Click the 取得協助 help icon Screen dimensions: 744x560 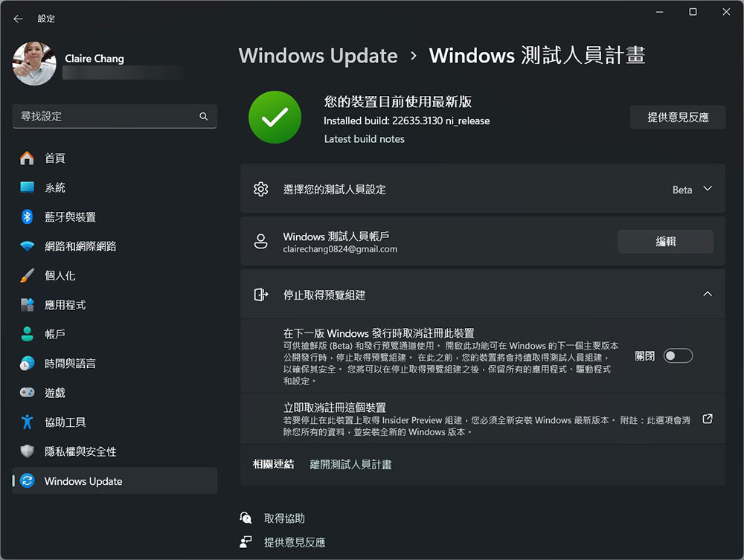point(246,518)
